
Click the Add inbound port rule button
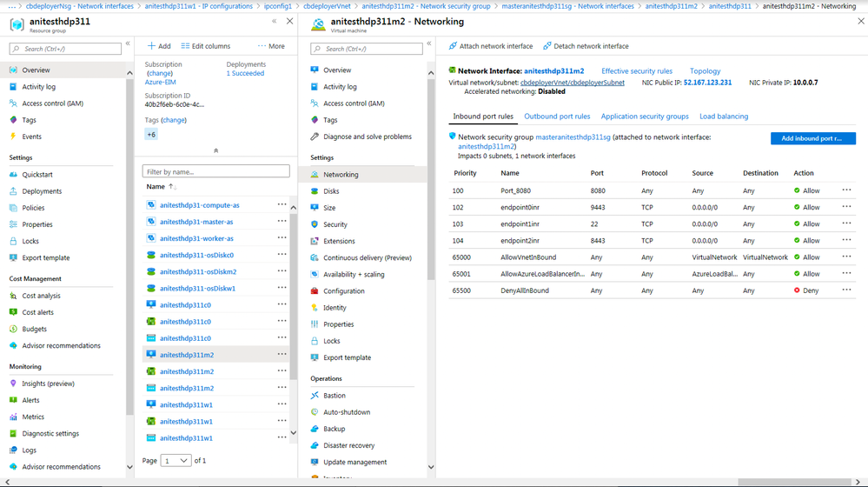click(x=812, y=138)
